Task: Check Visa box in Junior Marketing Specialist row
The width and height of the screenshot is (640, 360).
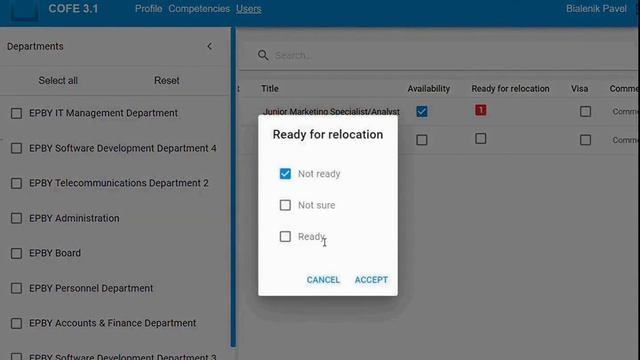Action: tap(585, 111)
